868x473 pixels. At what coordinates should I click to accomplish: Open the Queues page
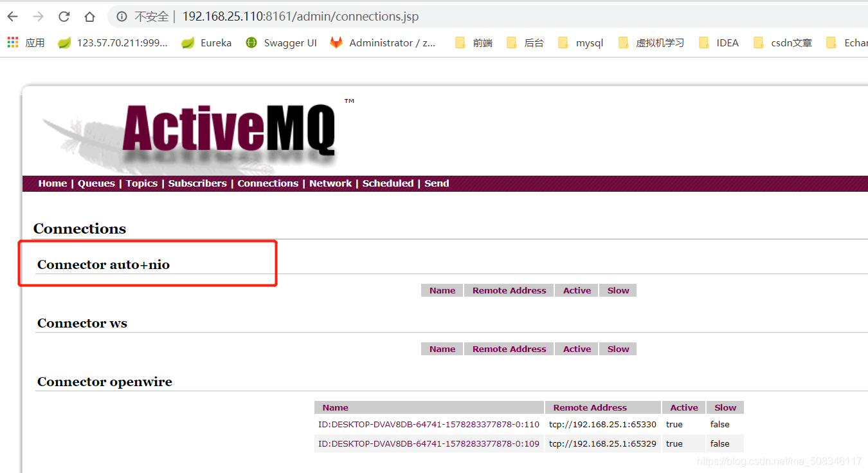[x=96, y=183]
